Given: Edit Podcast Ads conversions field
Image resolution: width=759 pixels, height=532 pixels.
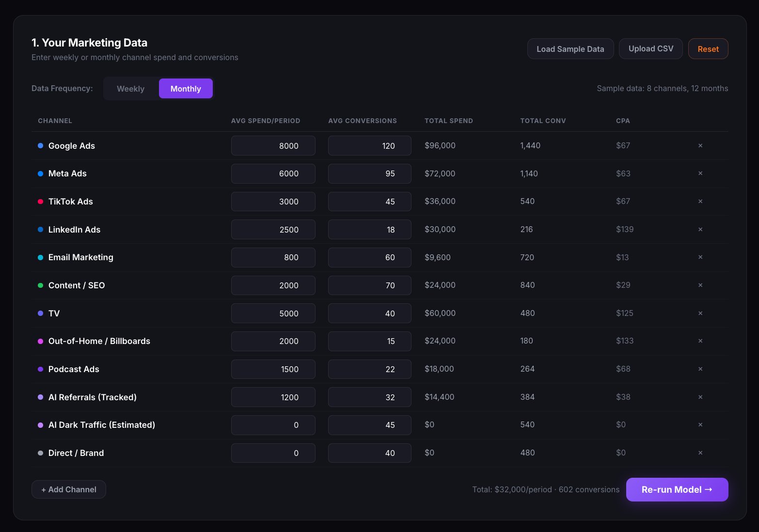Looking at the screenshot, I should click(370, 369).
